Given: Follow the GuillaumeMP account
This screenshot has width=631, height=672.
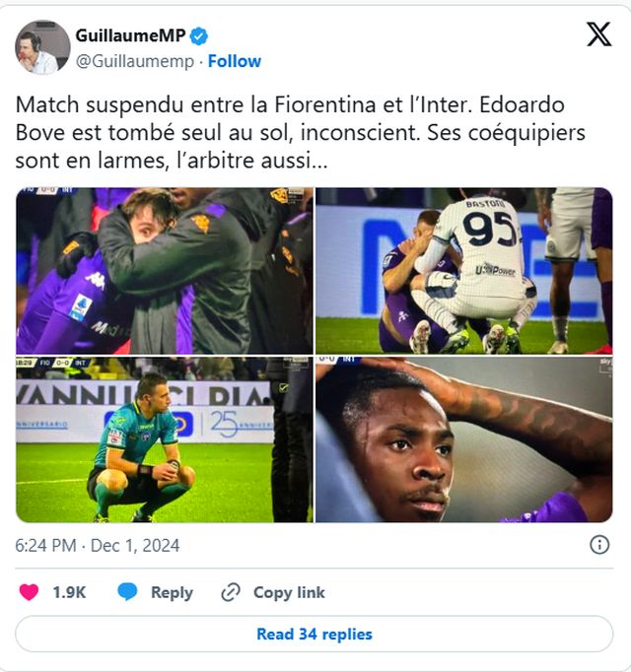Looking at the screenshot, I should (x=235, y=61).
